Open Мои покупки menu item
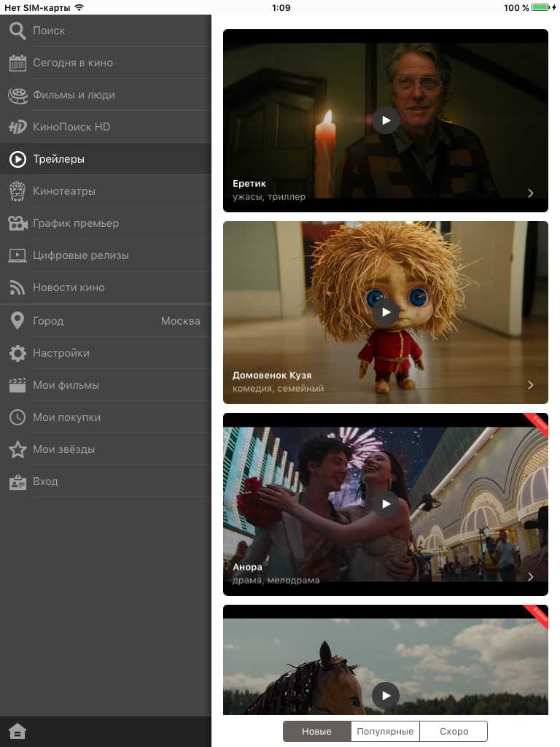560x747 pixels. [x=106, y=417]
